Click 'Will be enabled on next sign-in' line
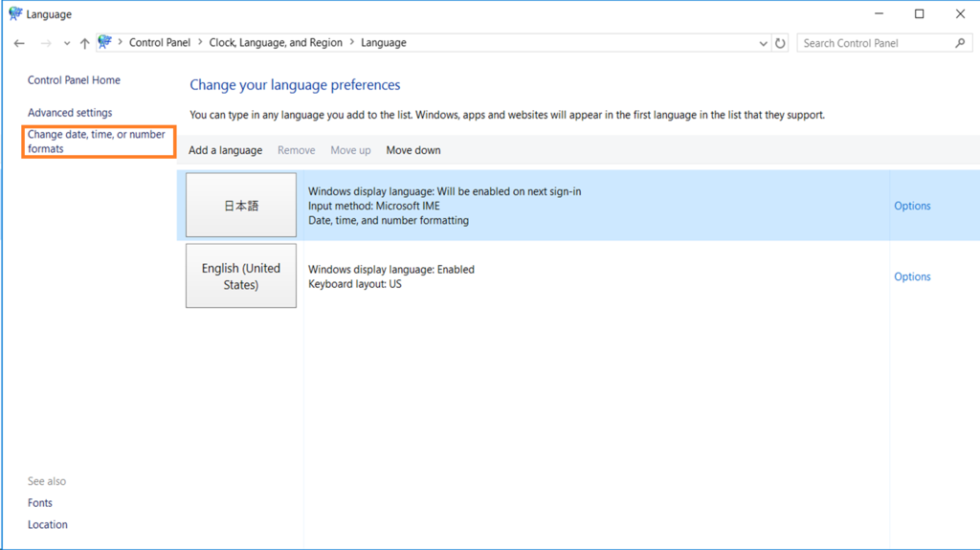This screenshot has width=980, height=550. tap(444, 191)
